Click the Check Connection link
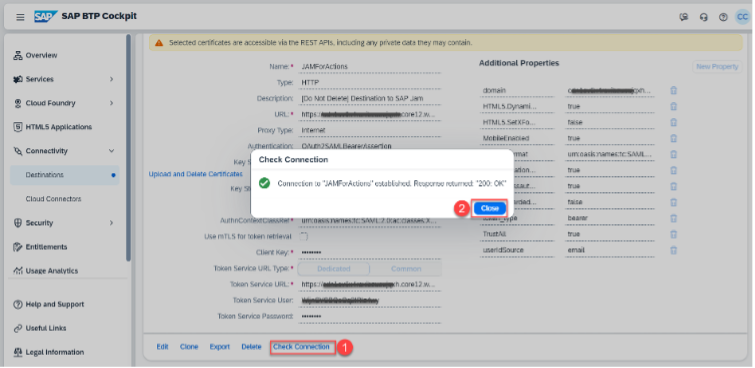This screenshot has width=755, height=368. pyautogui.click(x=301, y=347)
